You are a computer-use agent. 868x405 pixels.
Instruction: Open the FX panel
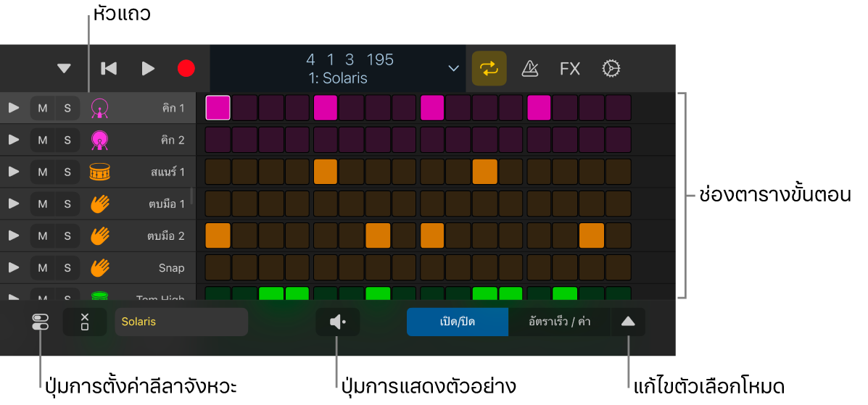(570, 69)
